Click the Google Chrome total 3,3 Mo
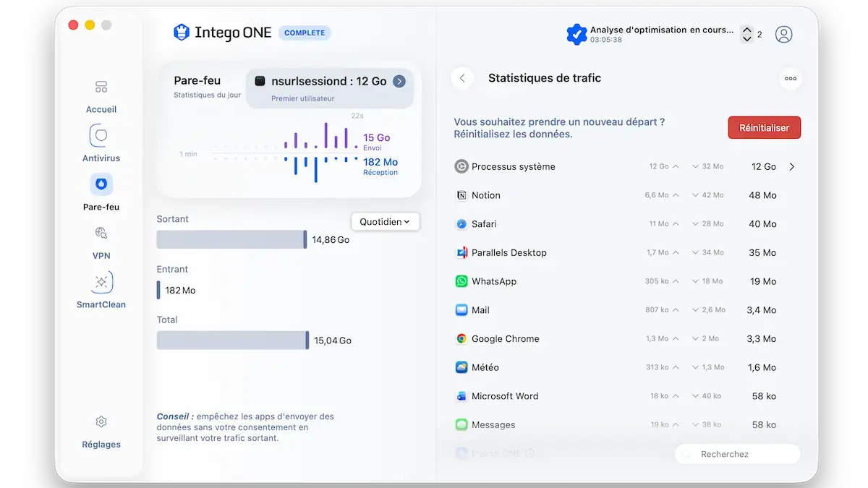 [x=762, y=338]
